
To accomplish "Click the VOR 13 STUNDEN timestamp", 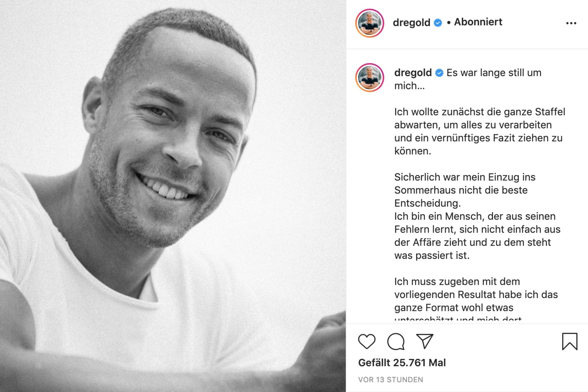I will pos(390,380).
